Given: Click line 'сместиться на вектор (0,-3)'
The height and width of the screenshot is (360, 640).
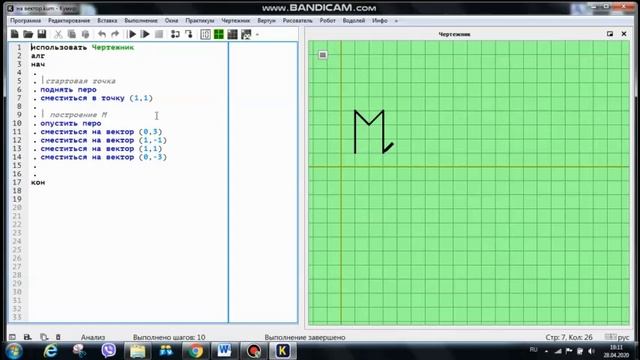Looking at the screenshot, I should [104, 157].
